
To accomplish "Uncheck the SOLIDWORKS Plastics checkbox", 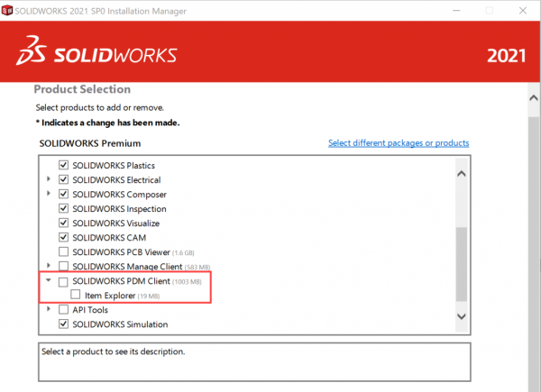I will [x=64, y=166].
